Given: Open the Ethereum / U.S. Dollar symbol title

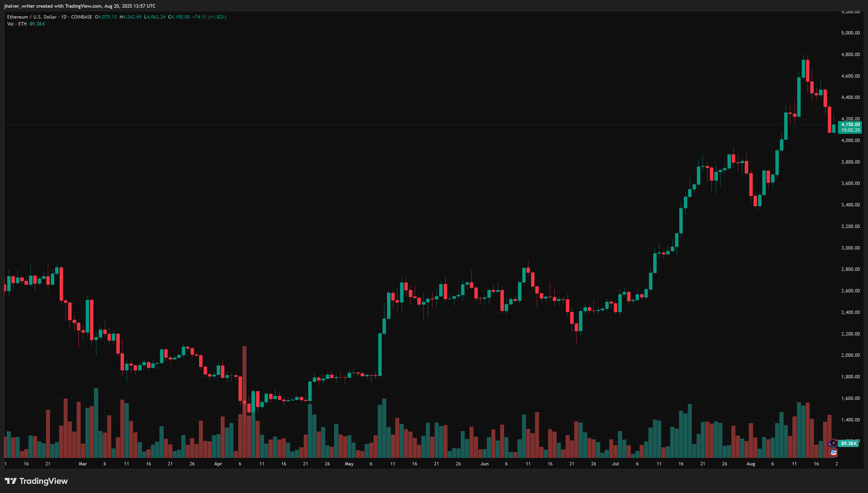Looking at the screenshot, I should tap(33, 17).
